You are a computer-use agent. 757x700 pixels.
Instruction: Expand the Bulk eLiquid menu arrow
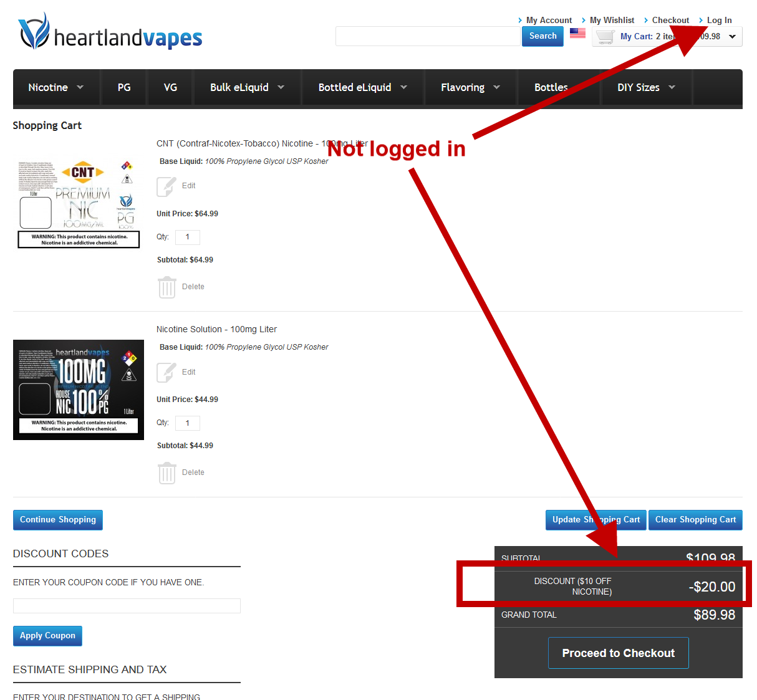tap(281, 87)
